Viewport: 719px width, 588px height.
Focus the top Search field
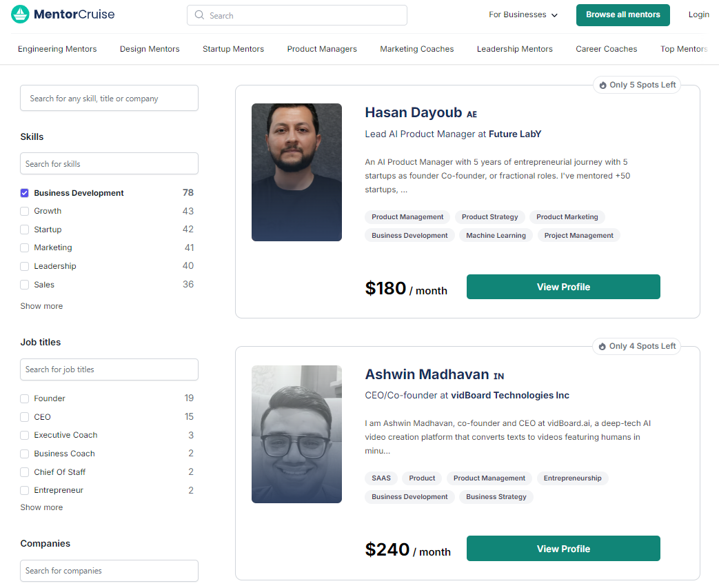tap(296, 15)
